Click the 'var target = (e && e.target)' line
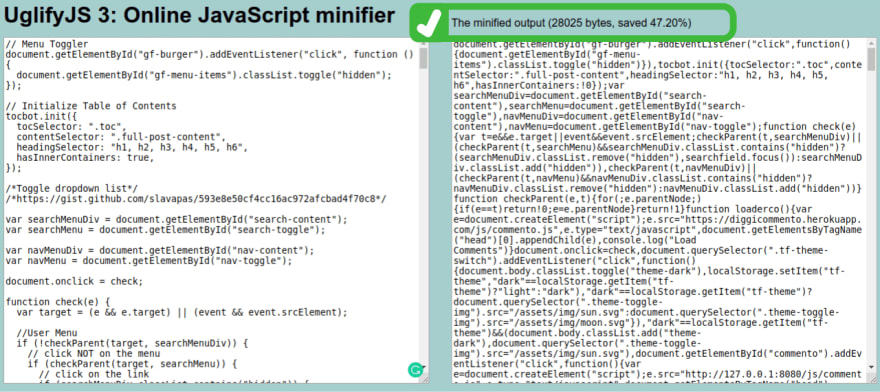This screenshot has width=880, height=392. click(182, 312)
